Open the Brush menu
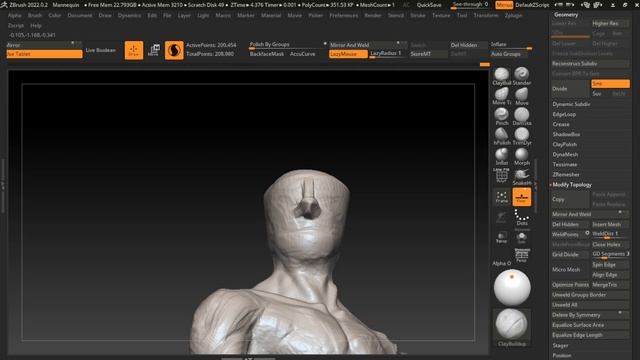The width and height of the screenshot is (640, 360). 35,16
